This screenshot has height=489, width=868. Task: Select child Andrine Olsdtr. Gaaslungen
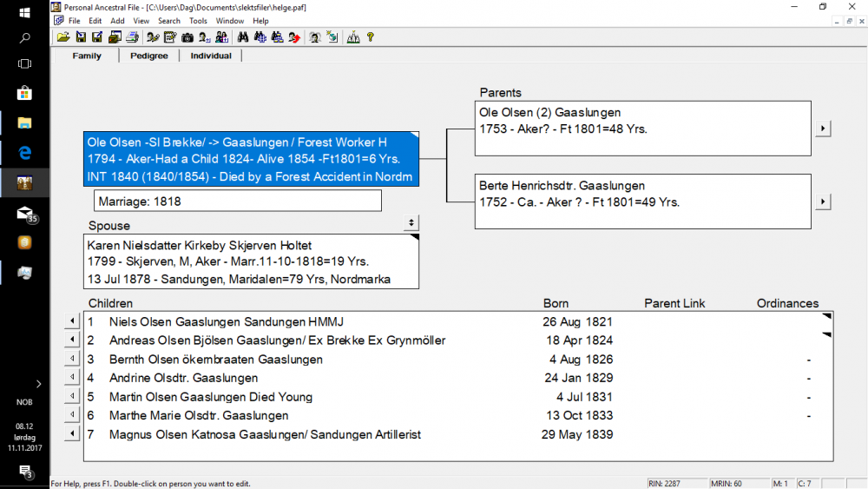coord(183,378)
